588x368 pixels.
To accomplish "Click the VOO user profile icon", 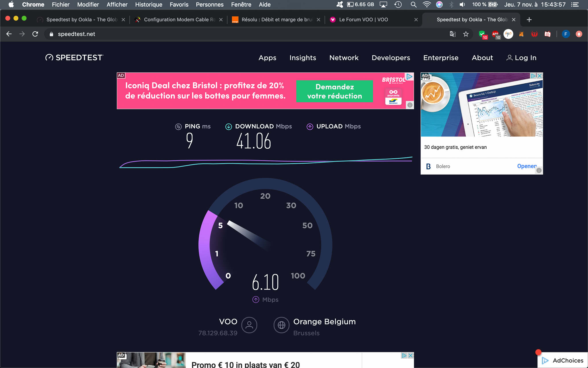I will click(249, 325).
